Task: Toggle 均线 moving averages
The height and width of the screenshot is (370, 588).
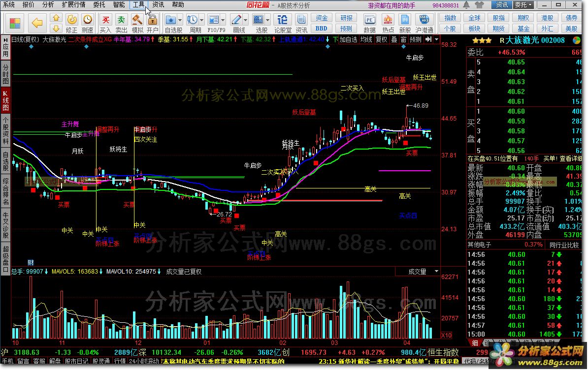Action: point(366,39)
